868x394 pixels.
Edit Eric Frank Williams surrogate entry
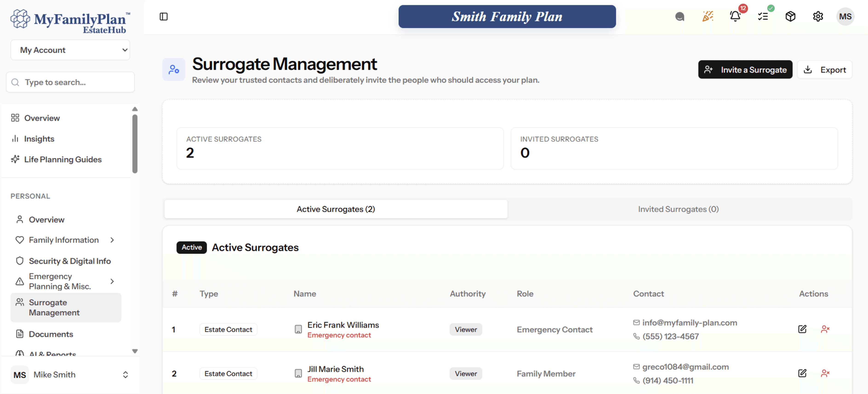coord(802,329)
